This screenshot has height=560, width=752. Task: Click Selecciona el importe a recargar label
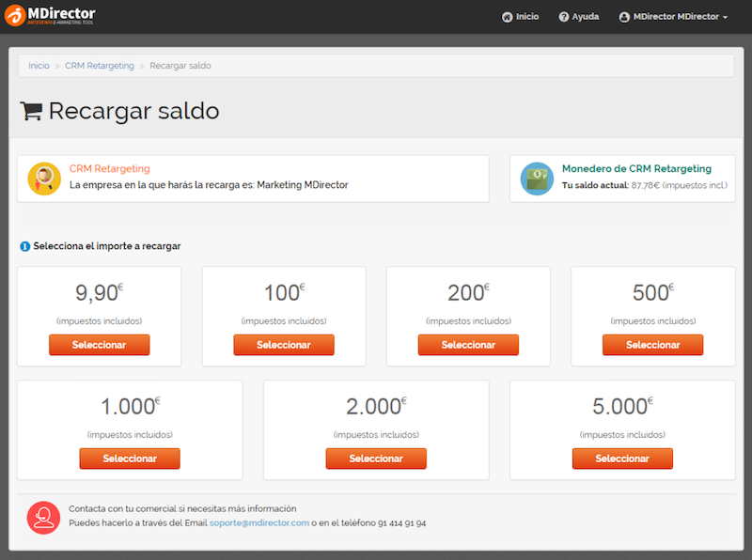pyautogui.click(x=107, y=246)
